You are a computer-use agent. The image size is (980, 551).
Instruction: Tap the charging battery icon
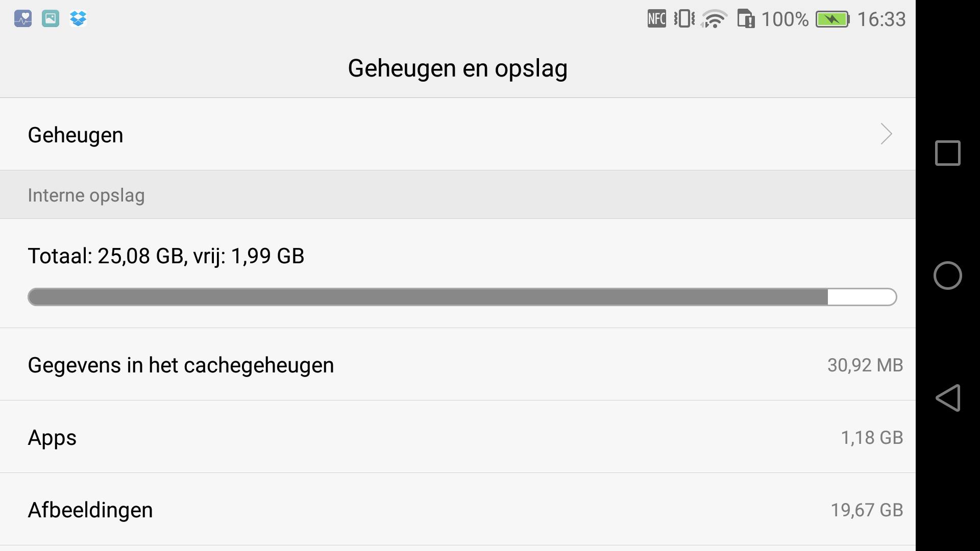click(832, 19)
